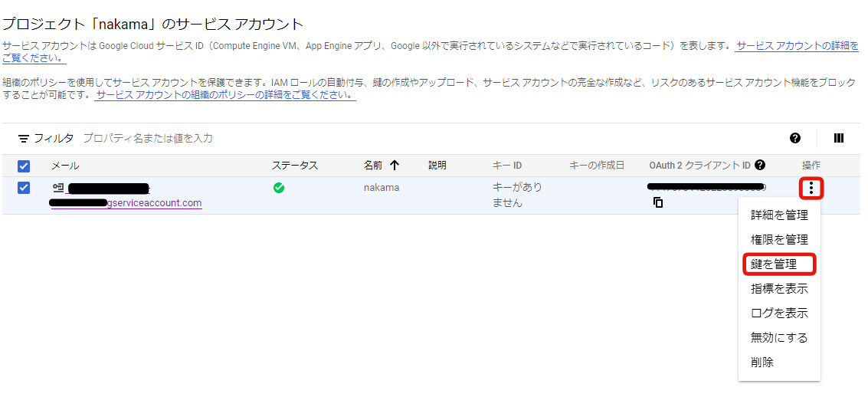Click the メール column header

(65, 165)
